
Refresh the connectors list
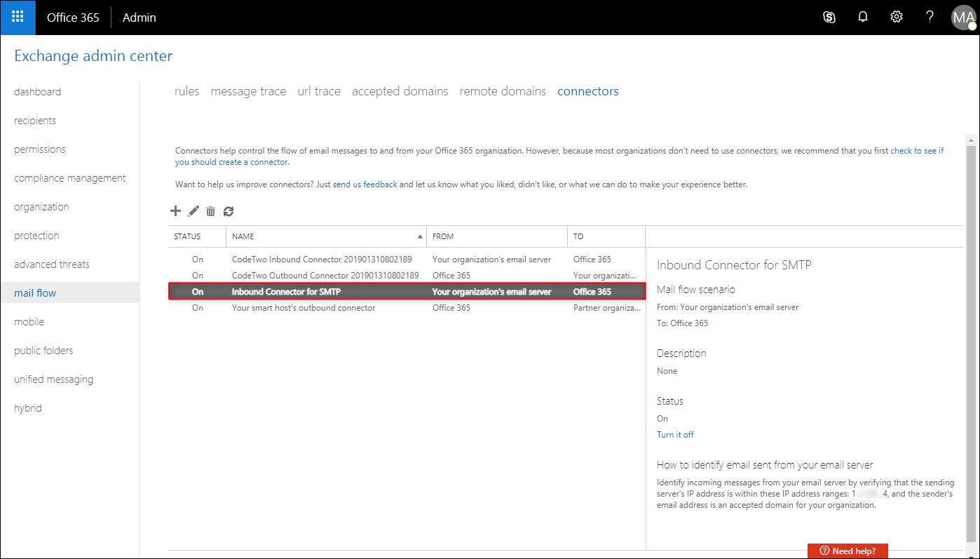coord(229,211)
